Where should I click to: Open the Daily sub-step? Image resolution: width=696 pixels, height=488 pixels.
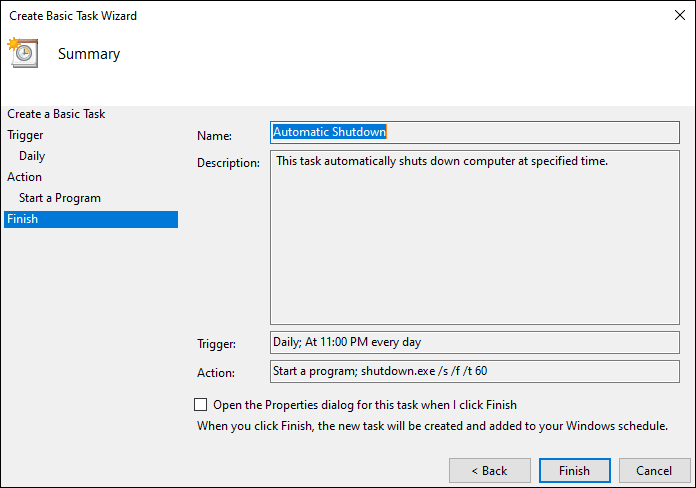(x=32, y=156)
